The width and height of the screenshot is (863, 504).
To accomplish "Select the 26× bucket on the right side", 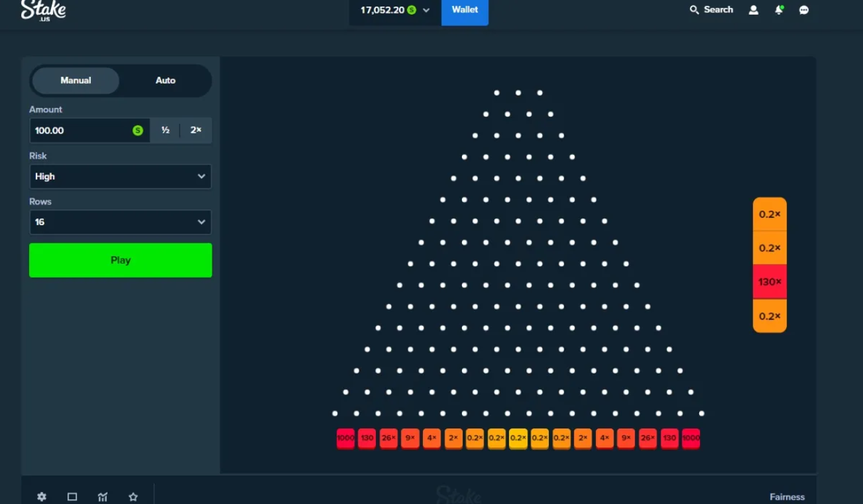I will [648, 438].
